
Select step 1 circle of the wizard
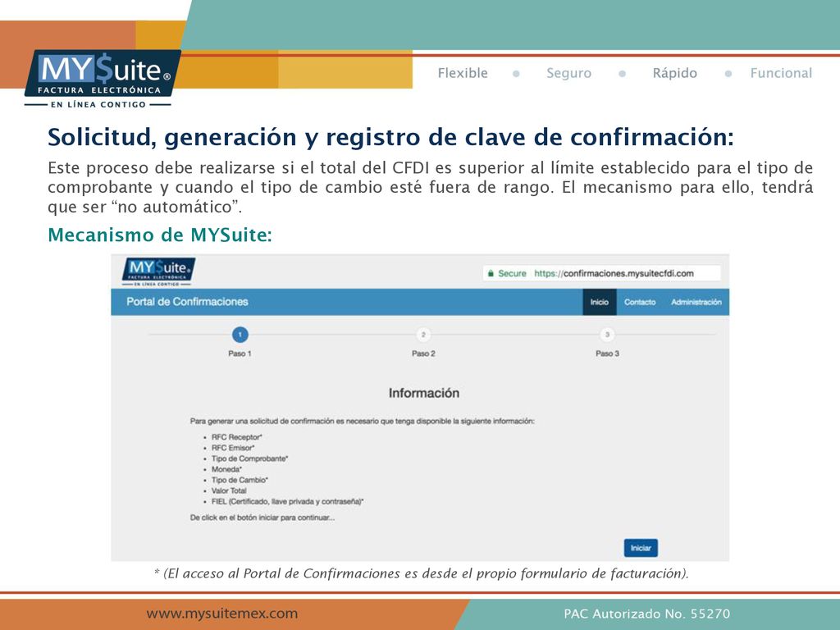click(240, 335)
